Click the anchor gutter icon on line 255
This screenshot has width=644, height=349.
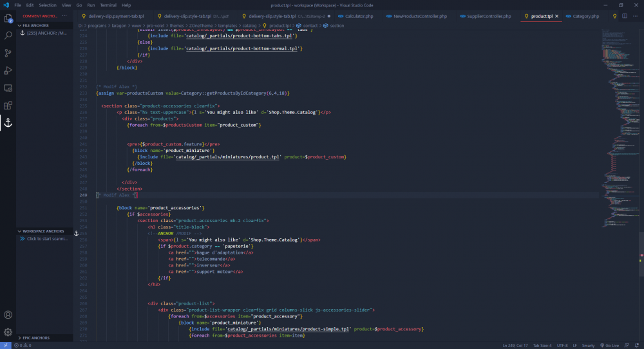pos(76,233)
